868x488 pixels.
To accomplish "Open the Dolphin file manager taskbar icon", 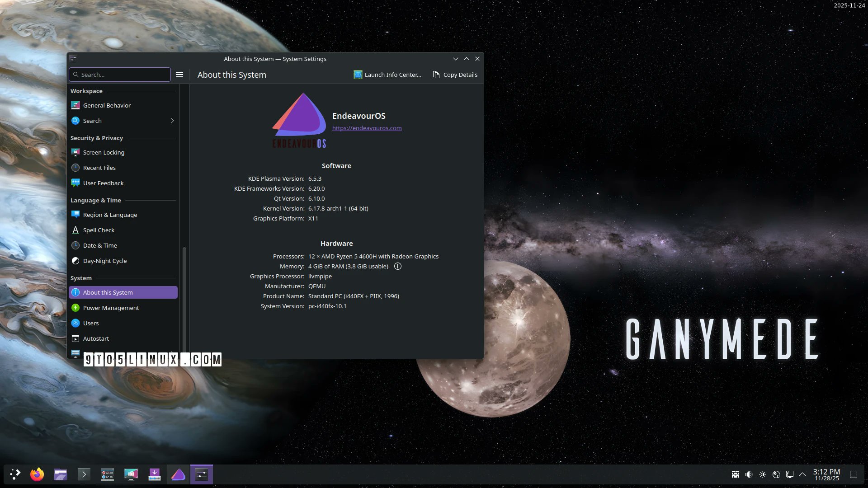I will (61, 474).
